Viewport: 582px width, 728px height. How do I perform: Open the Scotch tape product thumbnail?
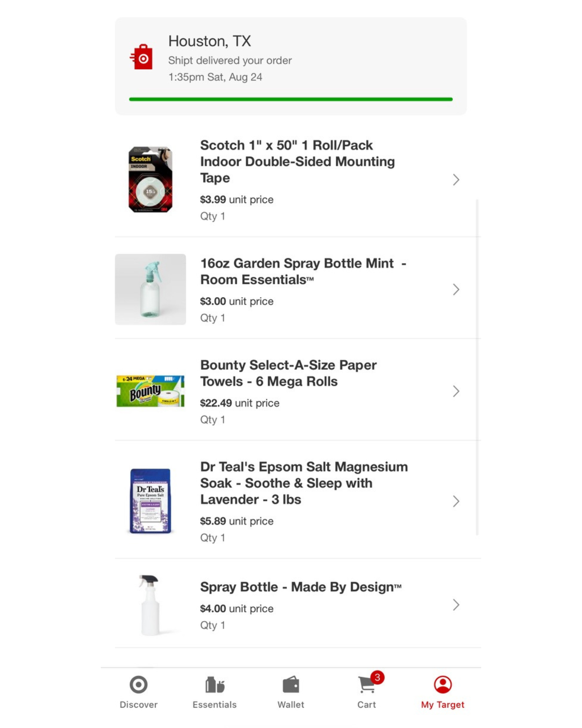pos(150,180)
